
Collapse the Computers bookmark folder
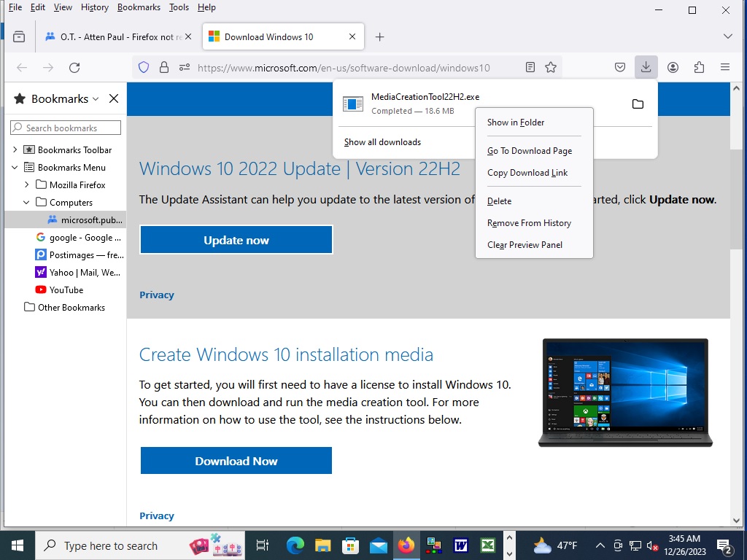click(27, 203)
